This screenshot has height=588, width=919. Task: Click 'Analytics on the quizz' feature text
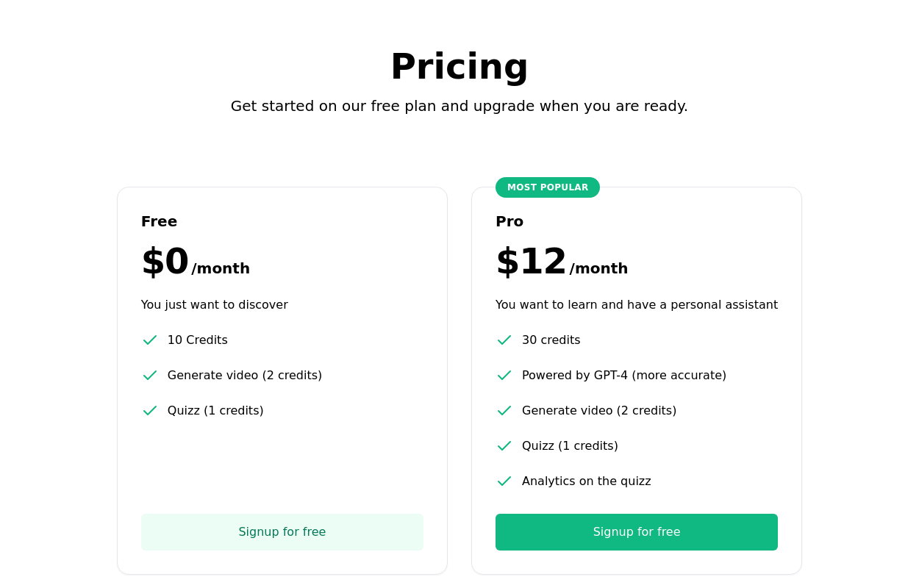tap(586, 481)
